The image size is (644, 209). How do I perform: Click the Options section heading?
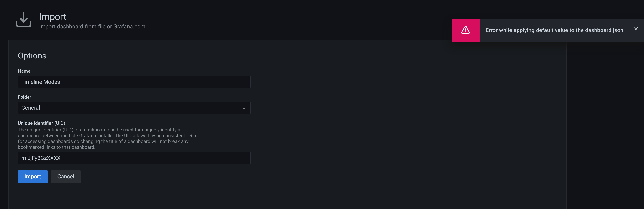pos(32,56)
